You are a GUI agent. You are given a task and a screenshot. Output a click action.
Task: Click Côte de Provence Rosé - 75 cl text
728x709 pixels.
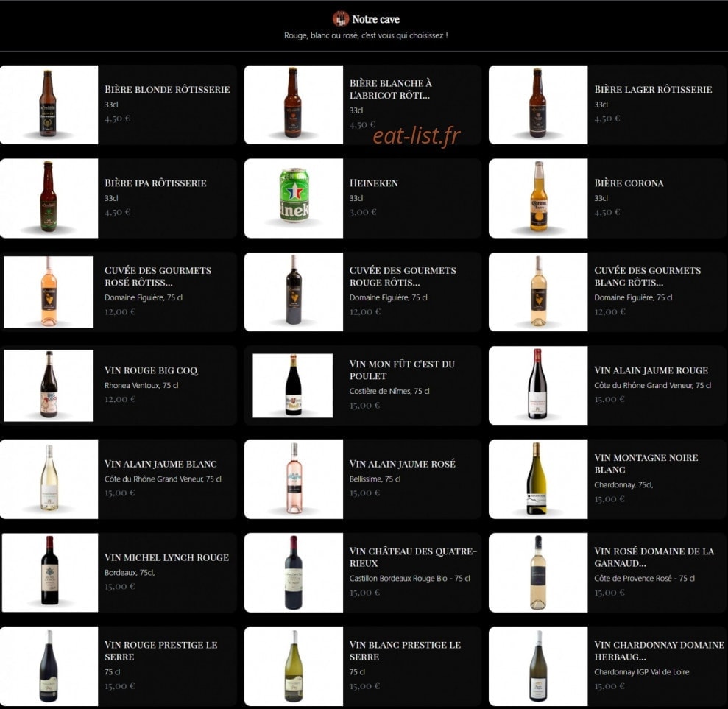point(644,578)
